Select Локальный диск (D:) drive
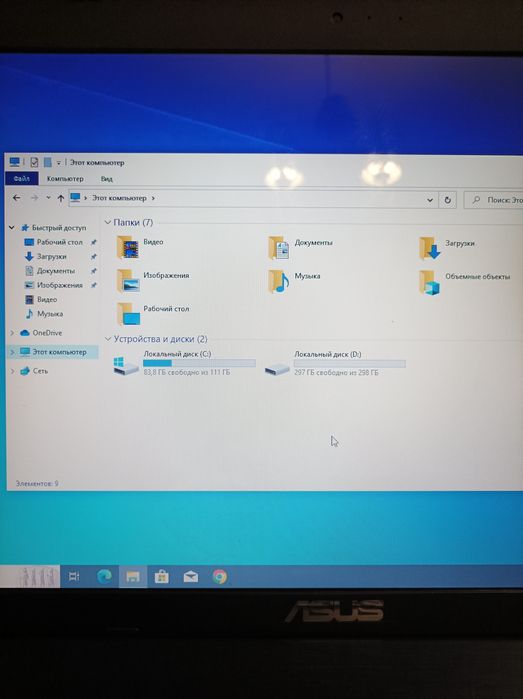 pos(334,364)
